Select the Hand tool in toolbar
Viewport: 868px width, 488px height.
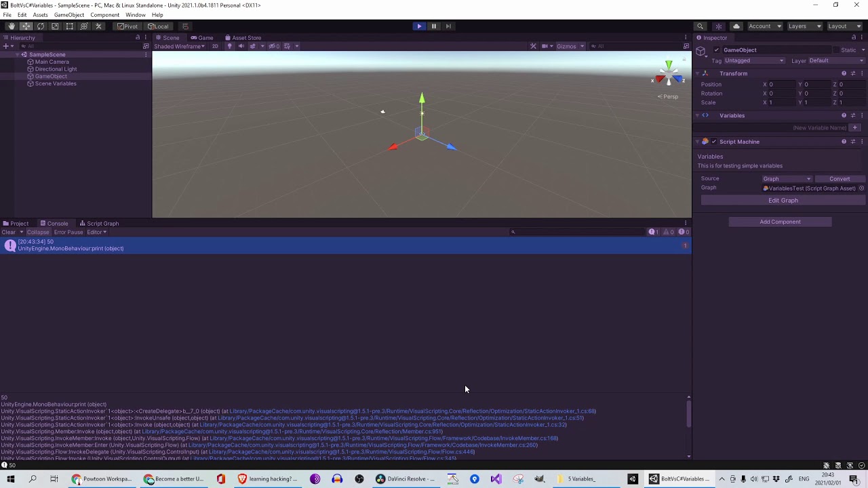coord(12,26)
